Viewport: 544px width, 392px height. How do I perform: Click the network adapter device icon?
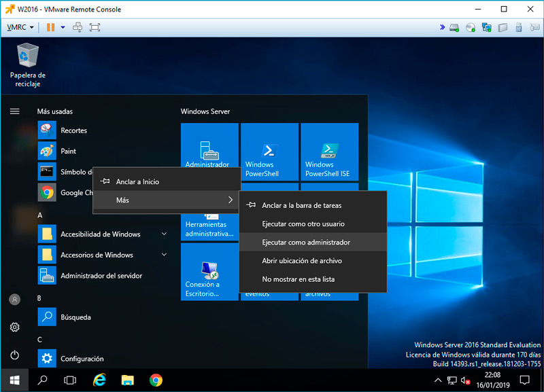[486, 27]
